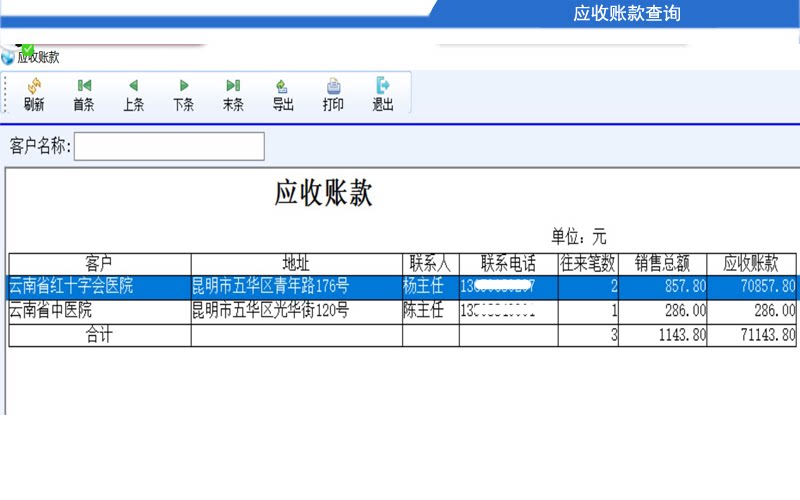Select the 应收账款查询 header tab
The width and height of the screenshot is (800, 500).
[627, 13]
